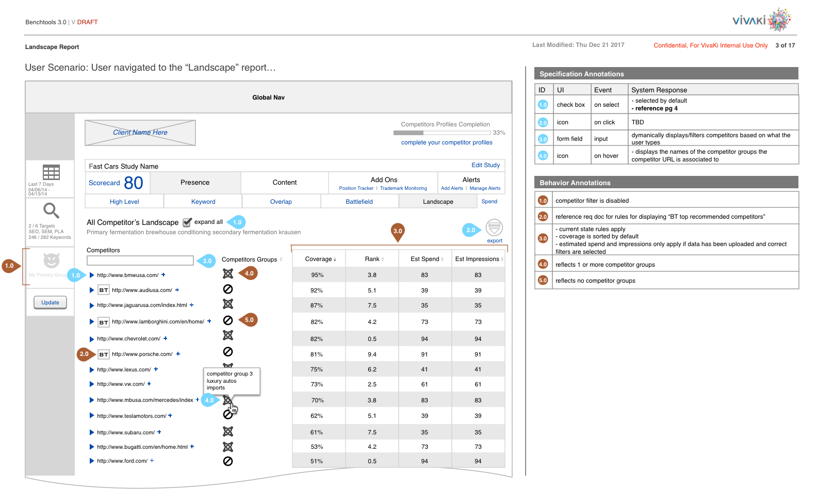Click the plus icon beside chevrolet.com
This screenshot has height=504, width=817.
pos(166,338)
